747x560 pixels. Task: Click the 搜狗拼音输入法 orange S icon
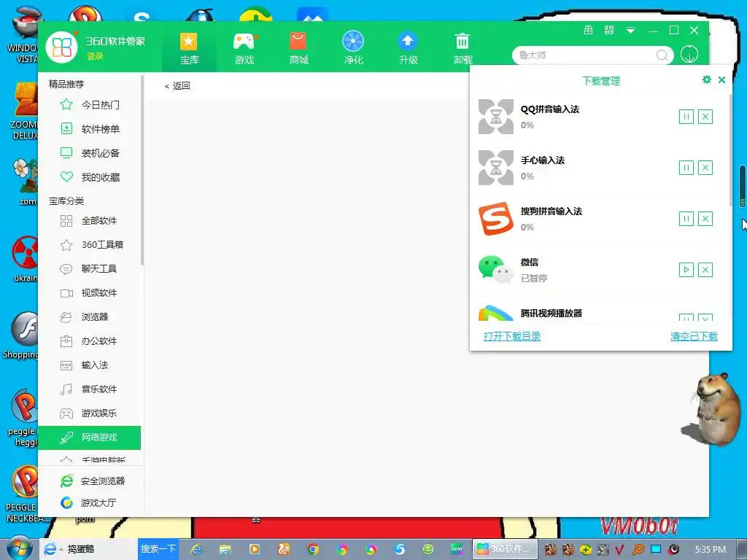496,219
